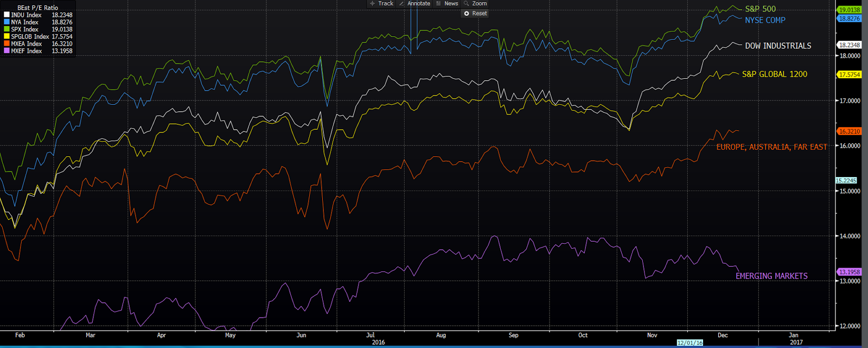Click the 2016 year label

point(378,343)
